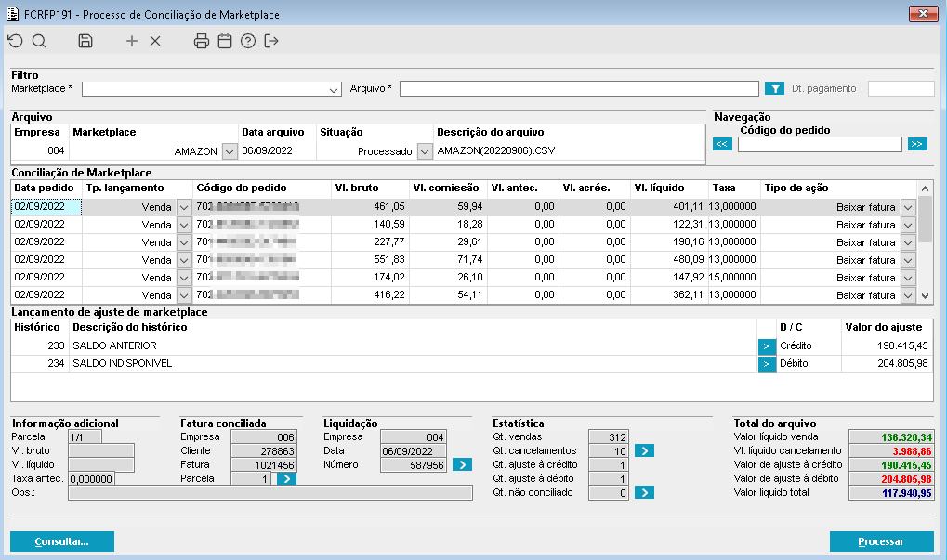Click the arrow next to Qt. não conciliado
Viewport: 947px width, 560px height.
click(x=644, y=492)
